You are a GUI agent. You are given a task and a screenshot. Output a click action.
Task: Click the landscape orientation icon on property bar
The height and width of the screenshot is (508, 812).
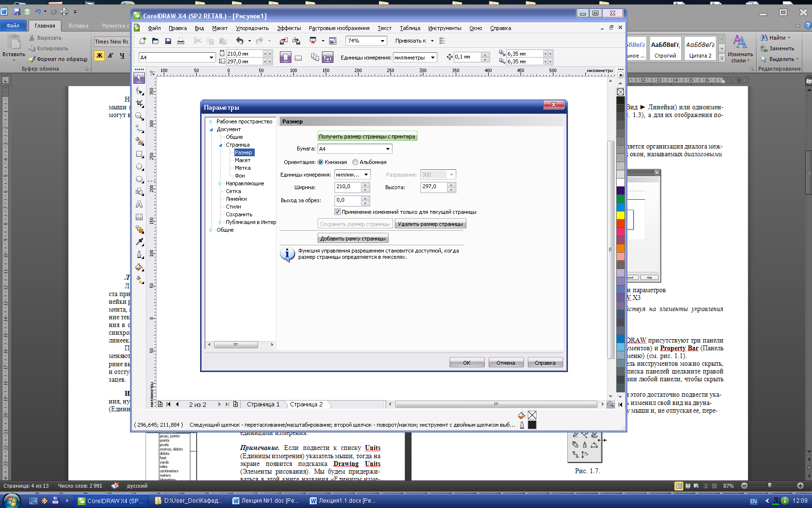pyautogui.click(x=298, y=58)
